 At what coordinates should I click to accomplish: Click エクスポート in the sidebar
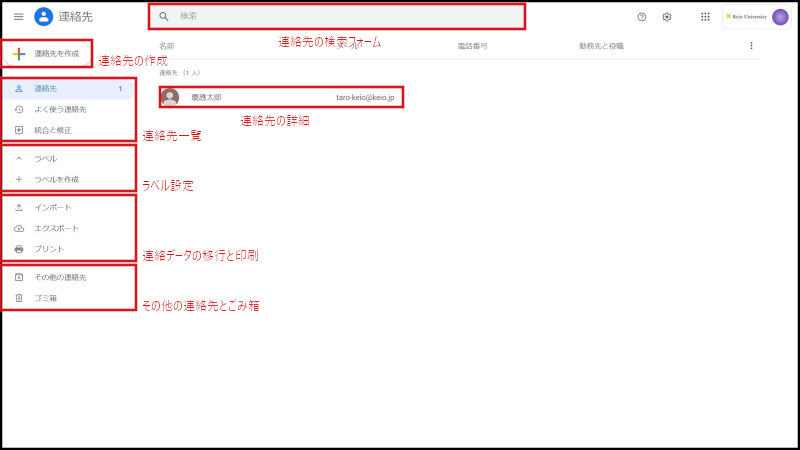[56, 228]
